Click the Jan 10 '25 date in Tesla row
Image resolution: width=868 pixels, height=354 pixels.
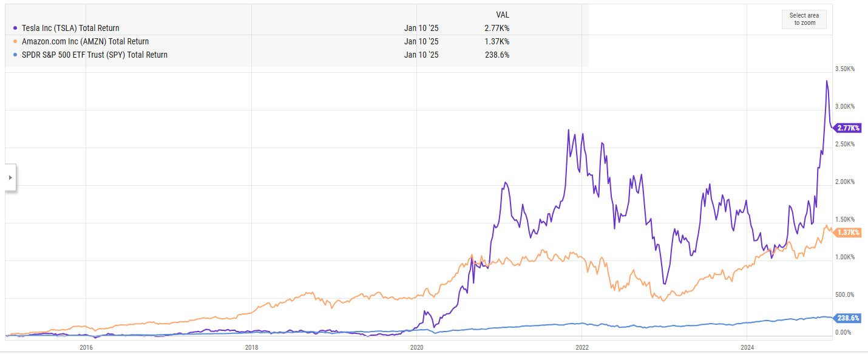(421, 28)
